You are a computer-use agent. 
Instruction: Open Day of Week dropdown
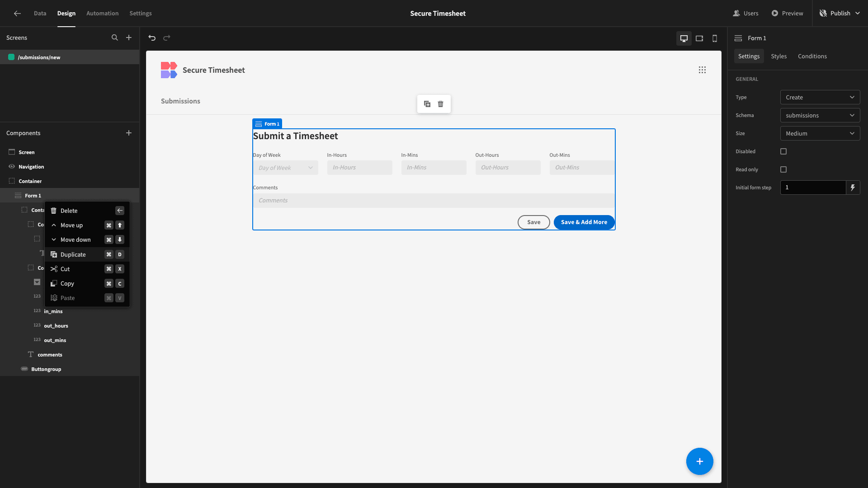click(286, 168)
